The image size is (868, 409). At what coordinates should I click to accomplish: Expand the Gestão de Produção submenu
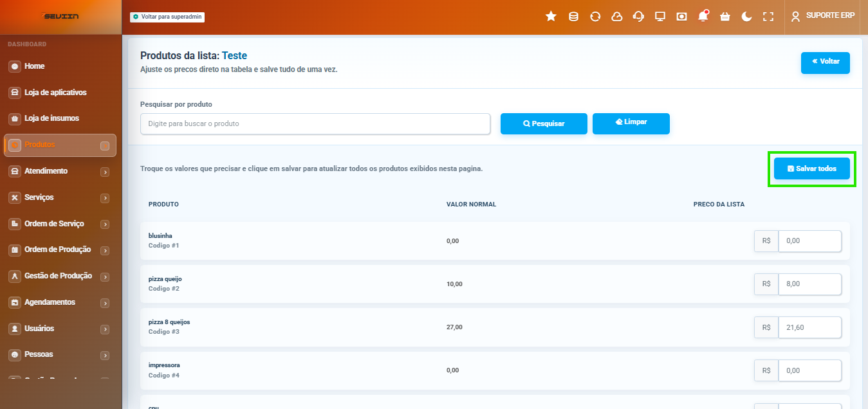105,277
